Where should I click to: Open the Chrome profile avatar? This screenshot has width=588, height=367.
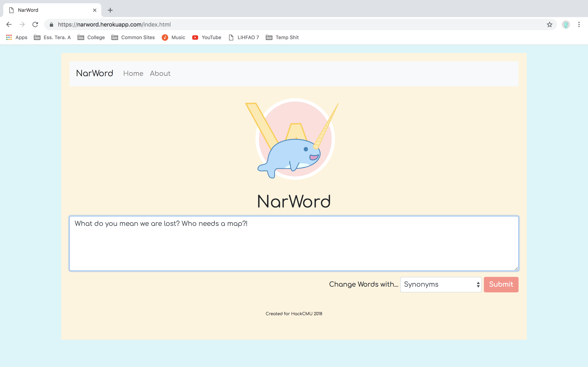566,24
